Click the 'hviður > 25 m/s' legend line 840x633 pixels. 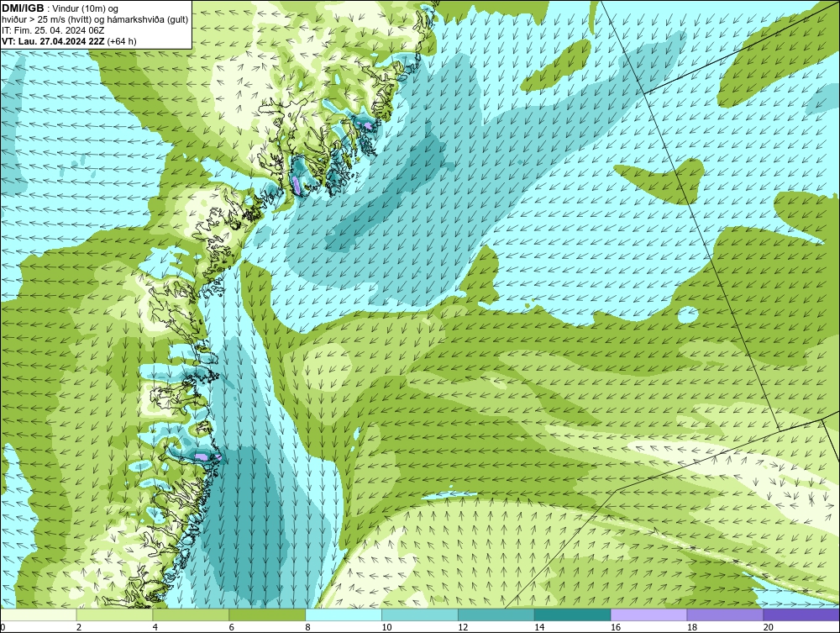(95, 20)
